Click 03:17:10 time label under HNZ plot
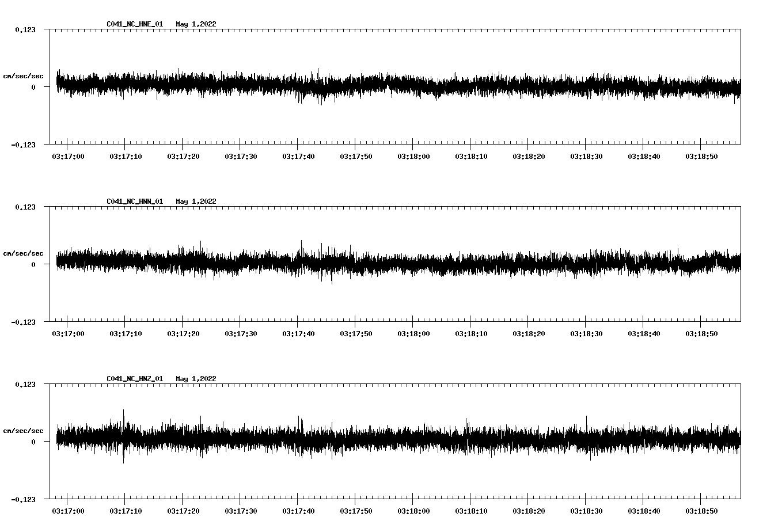This screenshot has width=782, height=532. (126, 511)
